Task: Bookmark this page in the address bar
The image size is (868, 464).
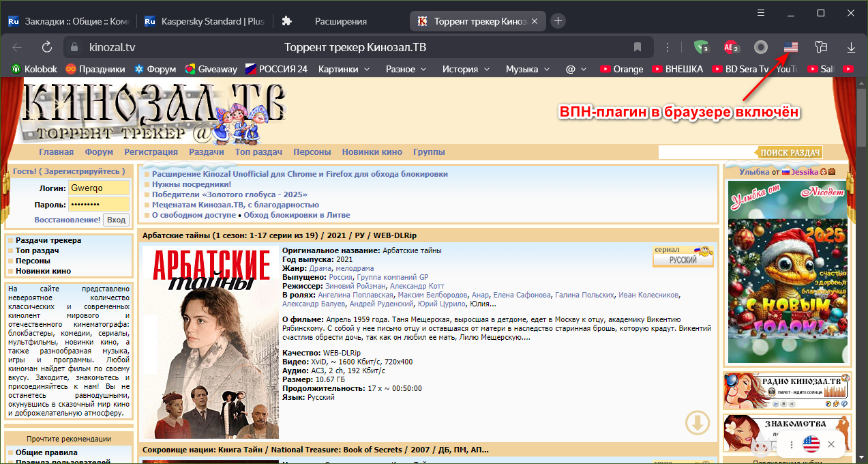Action: tap(638, 47)
